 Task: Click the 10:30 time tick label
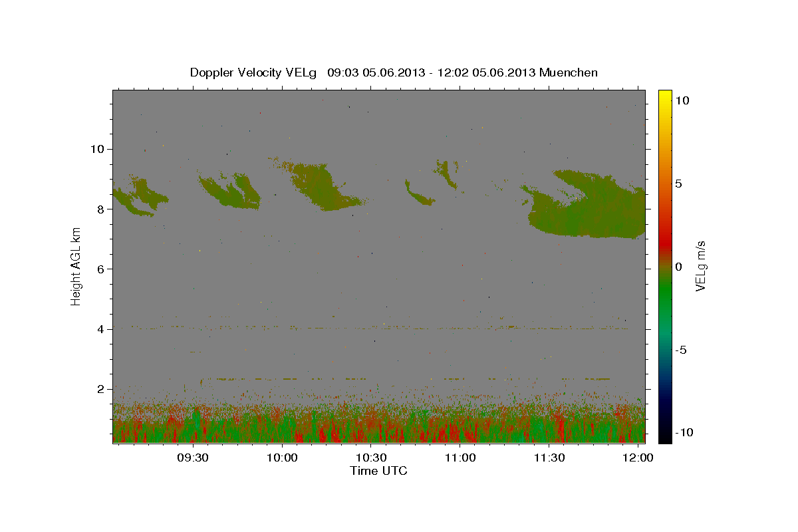pos(372,458)
